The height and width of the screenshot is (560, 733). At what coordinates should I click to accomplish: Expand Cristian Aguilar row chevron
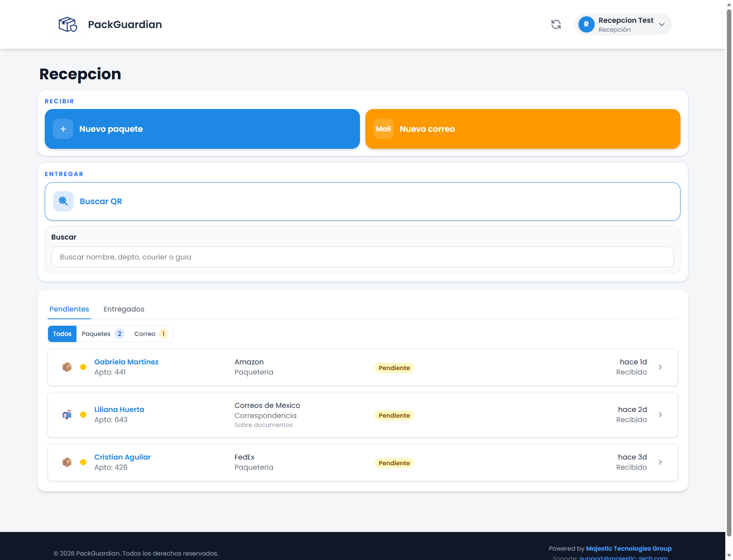pyautogui.click(x=660, y=462)
